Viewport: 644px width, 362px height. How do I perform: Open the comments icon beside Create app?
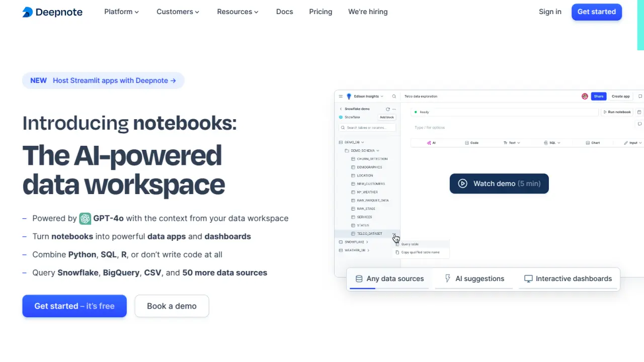click(x=640, y=97)
